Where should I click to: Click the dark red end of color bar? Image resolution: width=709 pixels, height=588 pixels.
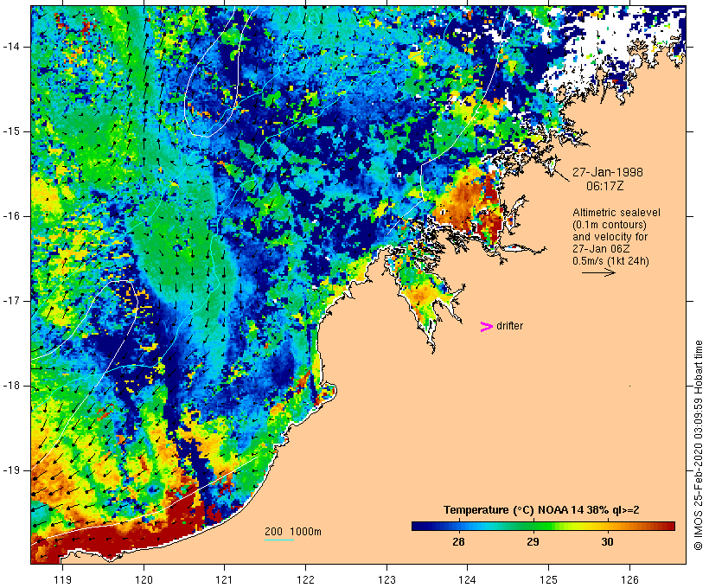point(669,526)
